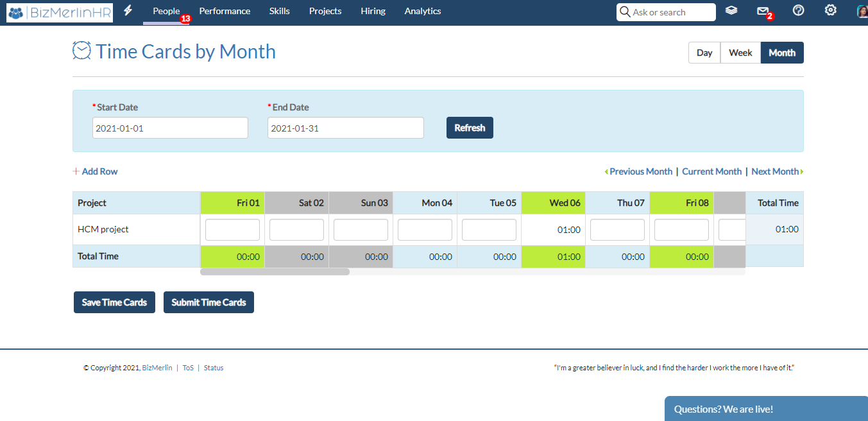Image resolution: width=868 pixels, height=421 pixels.
Task: Click the Refresh button
Action: (x=470, y=128)
